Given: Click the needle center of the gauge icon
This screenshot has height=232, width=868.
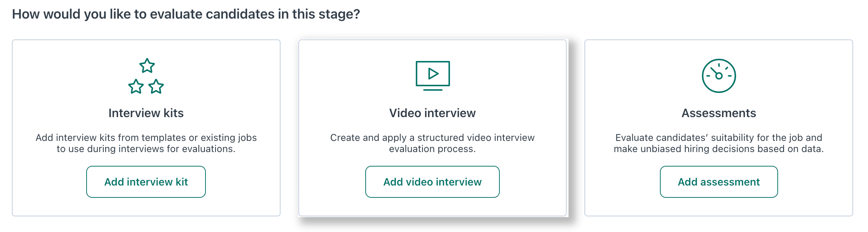Looking at the screenshot, I should pyautogui.click(x=719, y=76).
